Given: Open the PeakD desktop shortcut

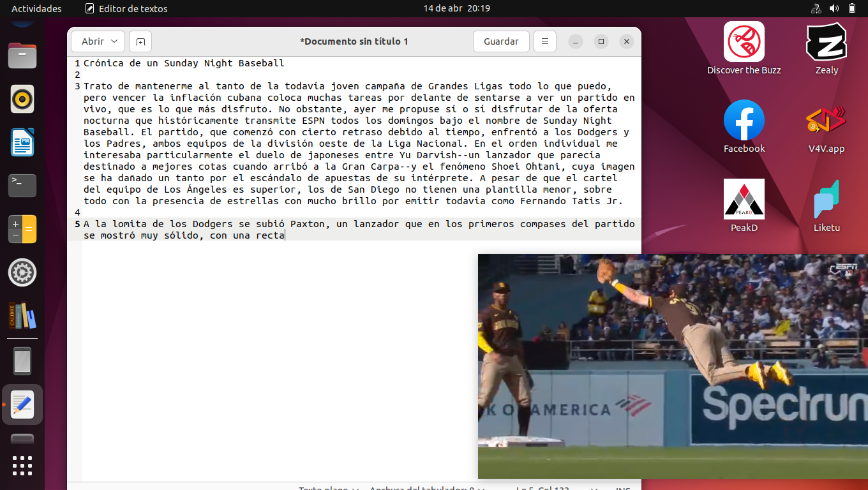Looking at the screenshot, I should pos(744,205).
